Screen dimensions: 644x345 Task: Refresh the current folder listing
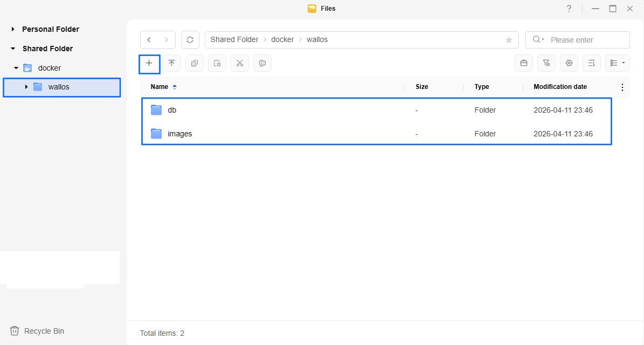[190, 40]
